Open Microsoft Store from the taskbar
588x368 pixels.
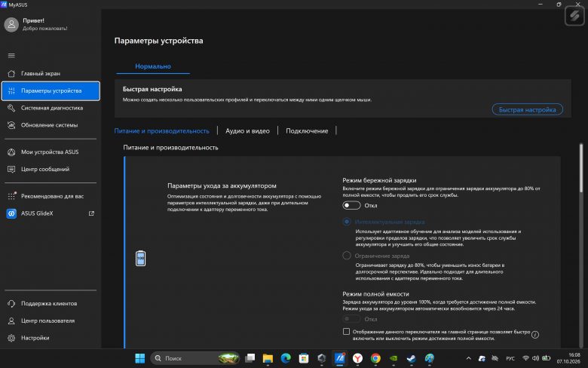304,359
